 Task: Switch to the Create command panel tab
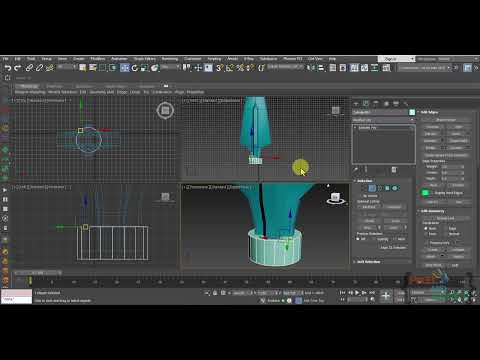(x=356, y=103)
